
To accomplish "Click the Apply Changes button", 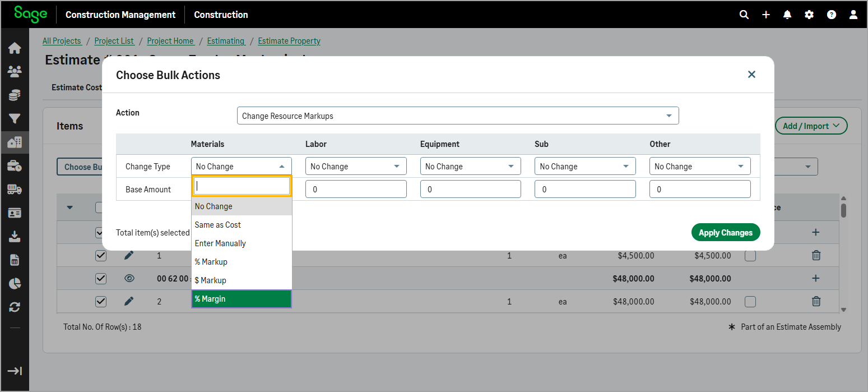I will click(725, 233).
